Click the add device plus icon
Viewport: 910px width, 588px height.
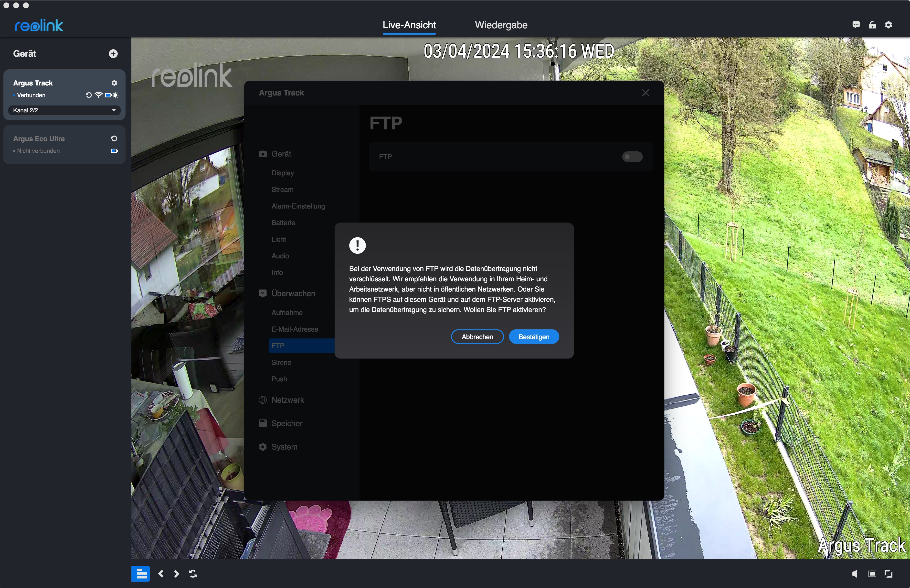[113, 53]
